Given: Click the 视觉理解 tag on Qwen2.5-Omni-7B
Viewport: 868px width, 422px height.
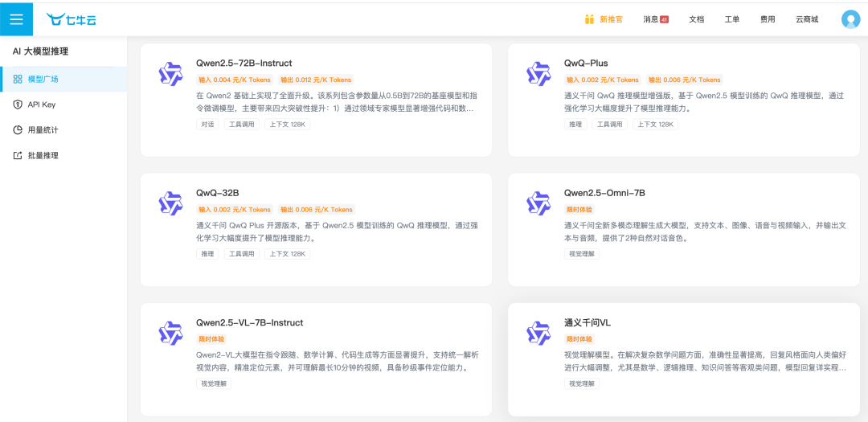Looking at the screenshot, I should (x=582, y=254).
